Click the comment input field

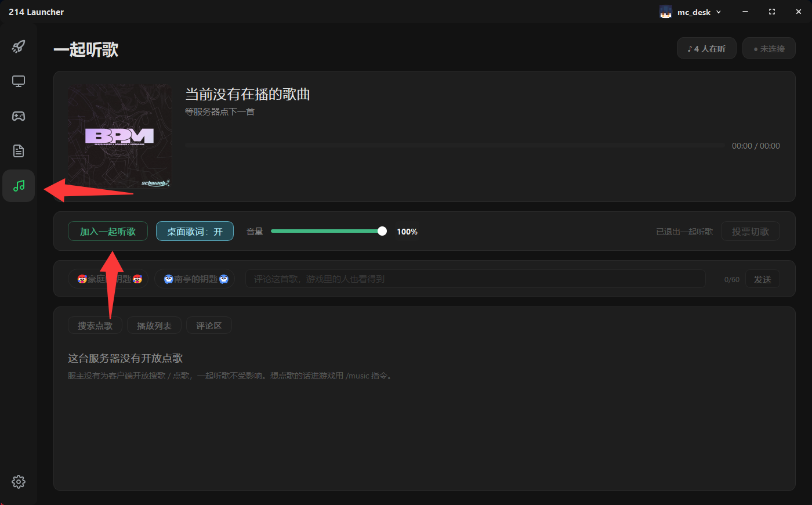476,279
